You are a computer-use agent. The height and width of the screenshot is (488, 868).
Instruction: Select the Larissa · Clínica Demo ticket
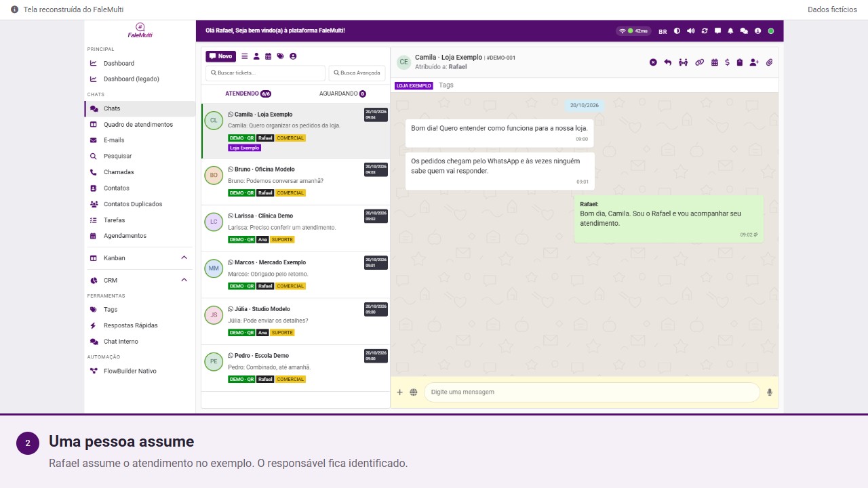click(296, 228)
